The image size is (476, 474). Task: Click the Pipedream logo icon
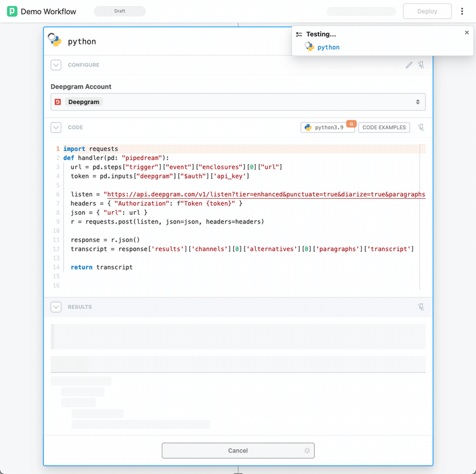[x=12, y=11]
